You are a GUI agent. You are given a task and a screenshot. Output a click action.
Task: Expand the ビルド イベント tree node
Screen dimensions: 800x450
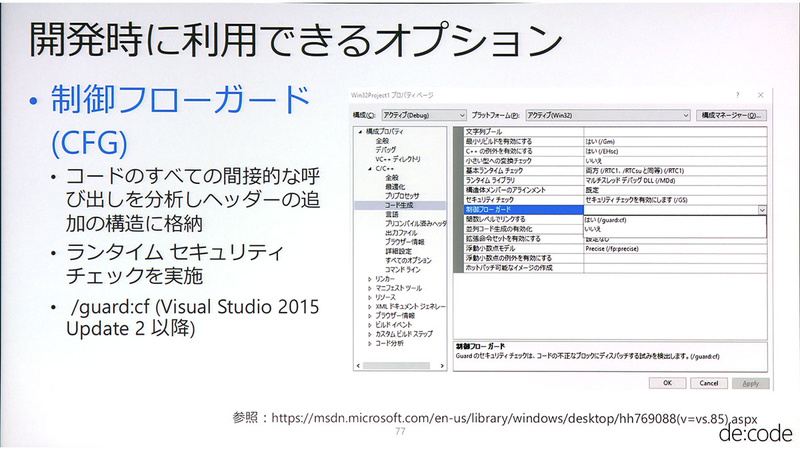click(x=370, y=325)
